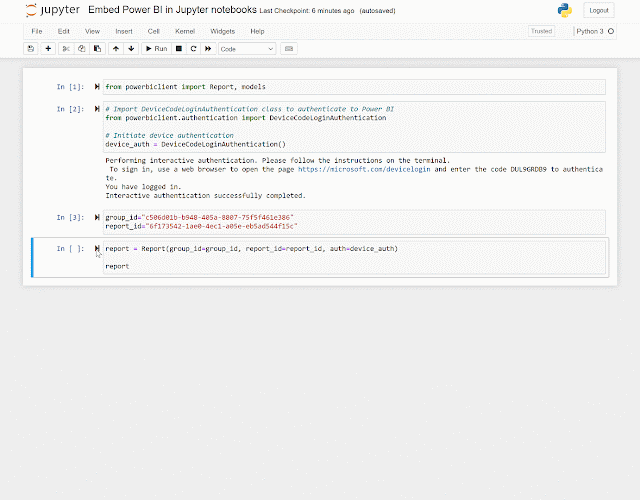The image size is (640, 500).
Task: Click the Trusted notebook indicator
Action: 541,31
